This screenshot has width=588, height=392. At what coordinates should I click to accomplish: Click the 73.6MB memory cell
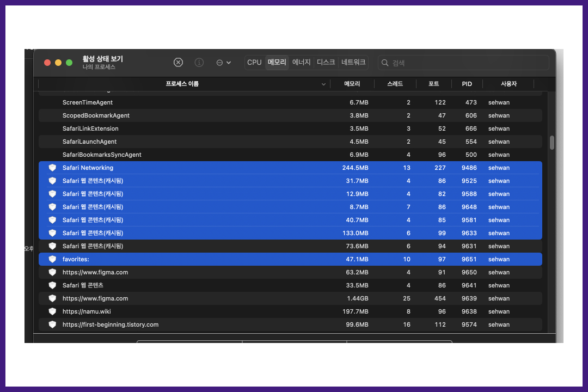pyautogui.click(x=357, y=246)
